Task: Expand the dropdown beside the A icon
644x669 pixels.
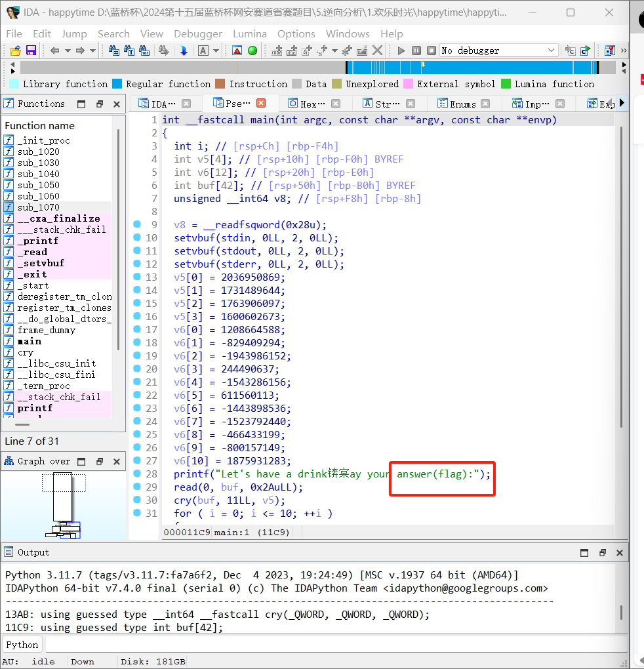Action: click(216, 51)
